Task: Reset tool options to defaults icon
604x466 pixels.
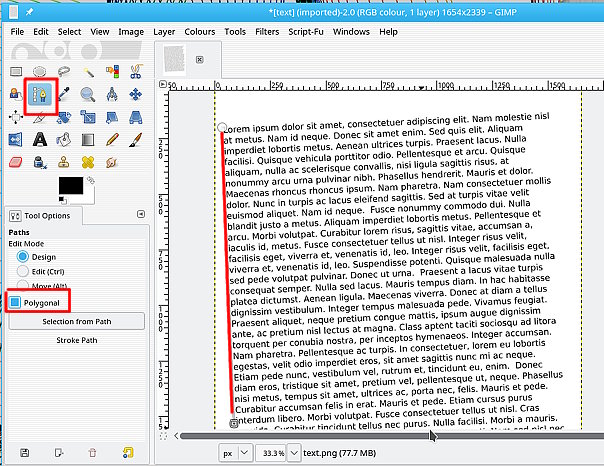Action: click(x=128, y=453)
